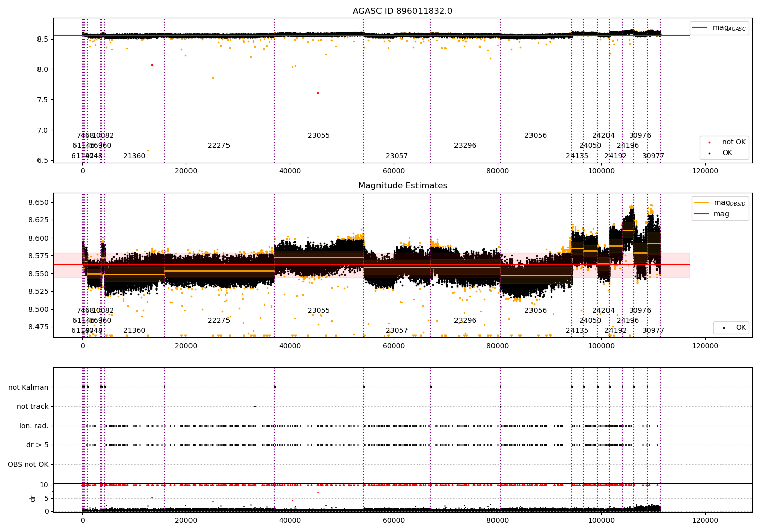Click the title 'AGASC ID 896011832.0'
Image resolution: width=760 pixels, height=532 pixels.
click(x=403, y=11)
